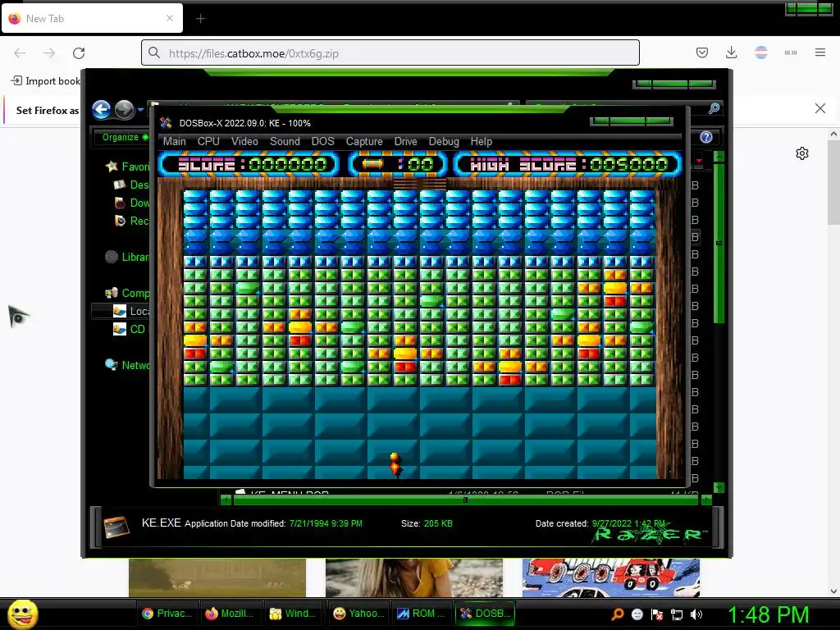
Task: Open the Firefox downloads panel
Action: tap(731, 52)
